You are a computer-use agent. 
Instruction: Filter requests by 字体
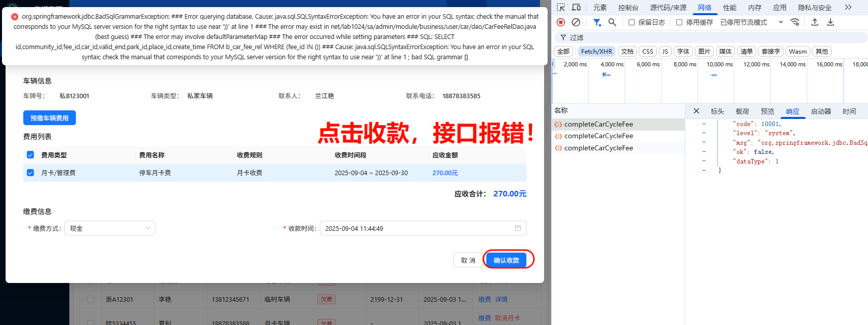[x=683, y=52]
